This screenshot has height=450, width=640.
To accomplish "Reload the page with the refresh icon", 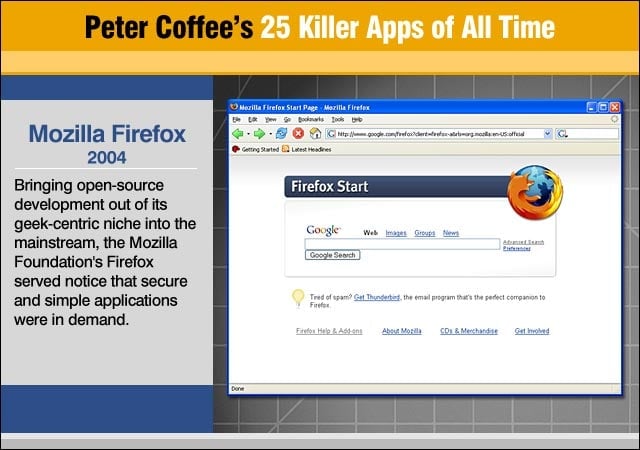I will tap(281, 134).
